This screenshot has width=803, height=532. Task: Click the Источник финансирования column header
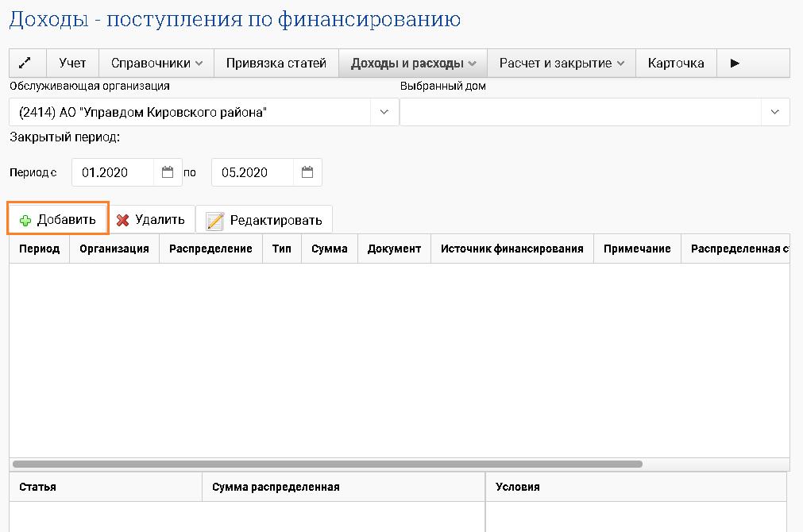coord(512,249)
